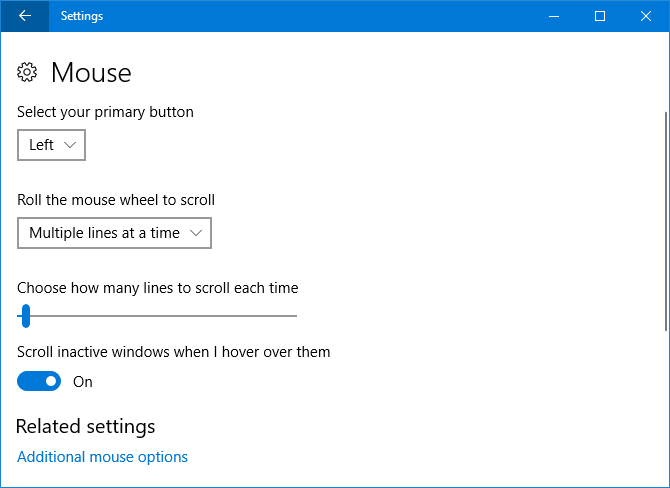Maximize the Settings window
Viewport: 670px width, 488px height.
point(600,16)
